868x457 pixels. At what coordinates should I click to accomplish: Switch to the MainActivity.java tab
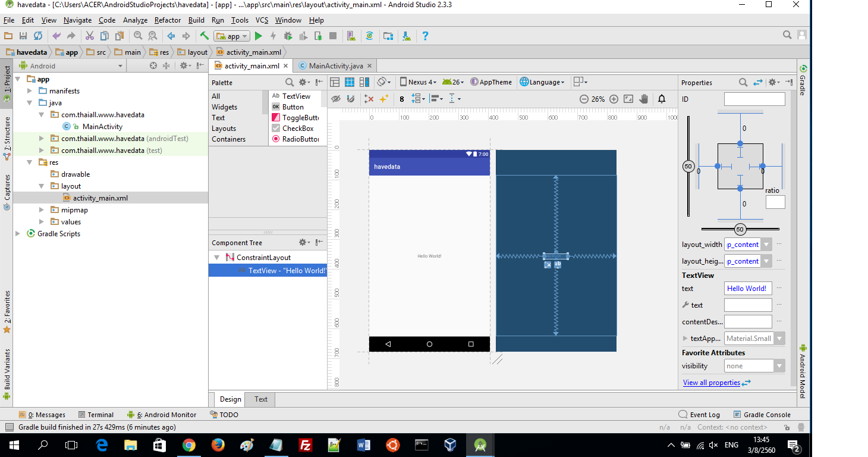point(336,66)
